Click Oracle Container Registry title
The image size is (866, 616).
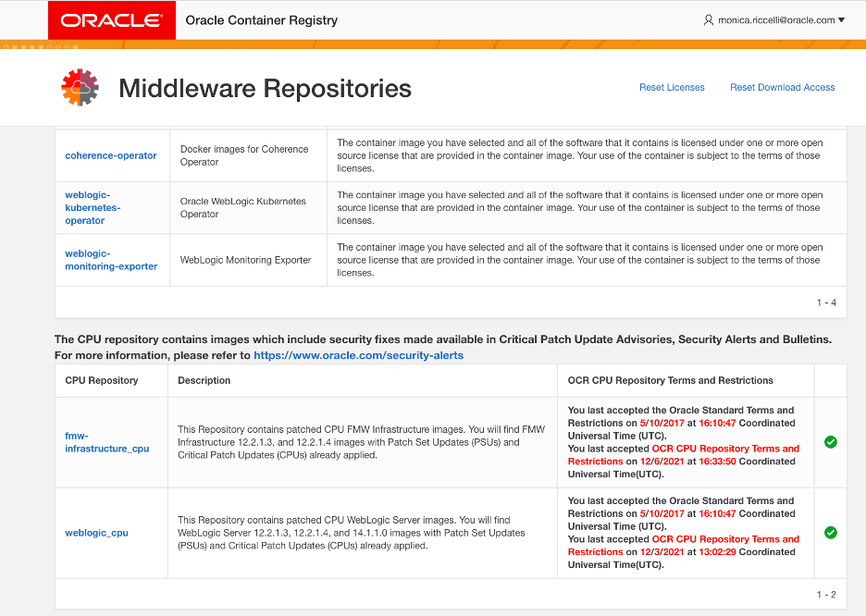pyautogui.click(x=261, y=20)
